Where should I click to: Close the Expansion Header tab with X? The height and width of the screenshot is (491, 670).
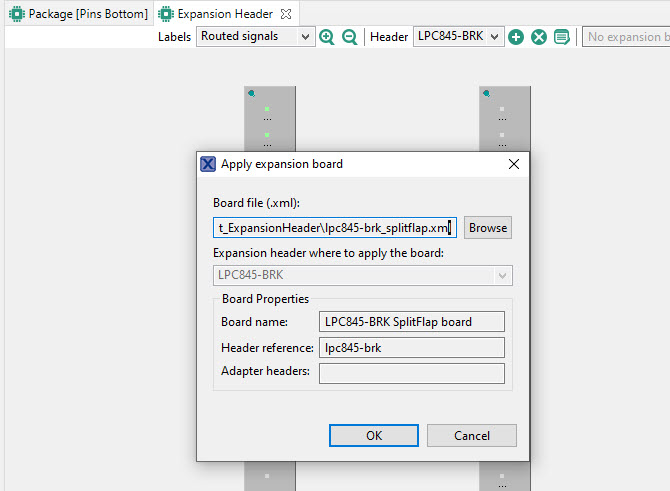[285, 14]
